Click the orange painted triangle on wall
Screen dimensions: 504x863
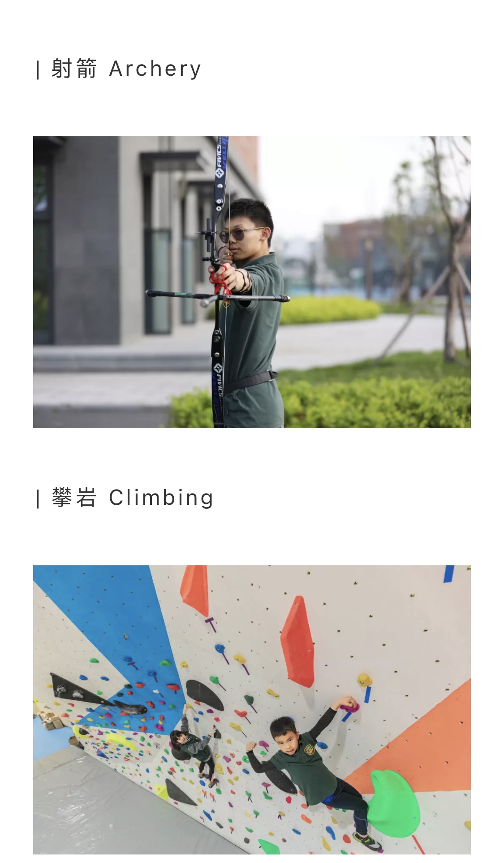coord(417,744)
